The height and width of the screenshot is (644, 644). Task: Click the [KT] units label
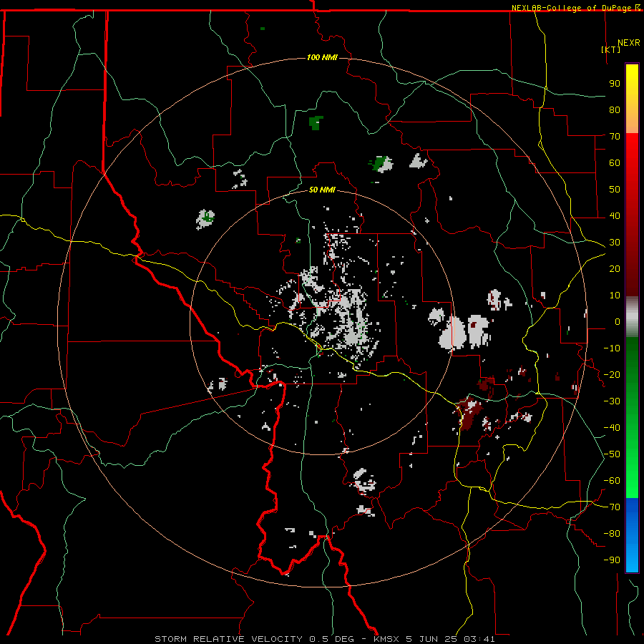tap(611, 49)
